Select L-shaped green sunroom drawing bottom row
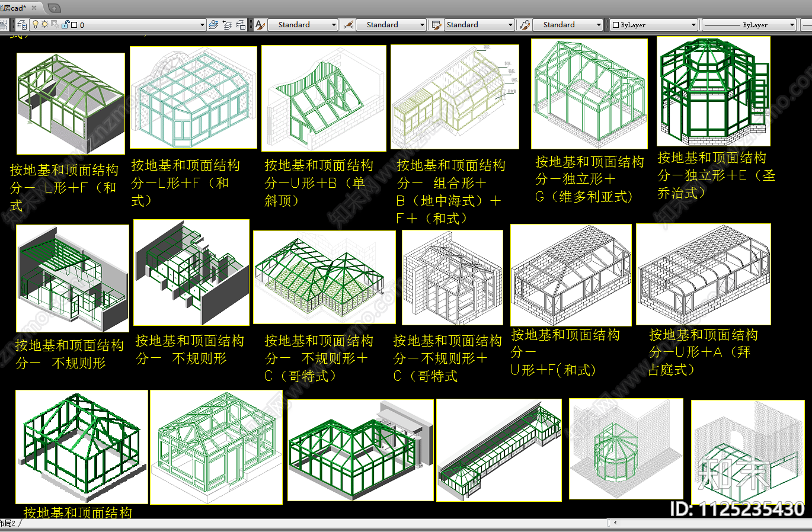Viewport: 812px width, 532px height. coord(360,450)
